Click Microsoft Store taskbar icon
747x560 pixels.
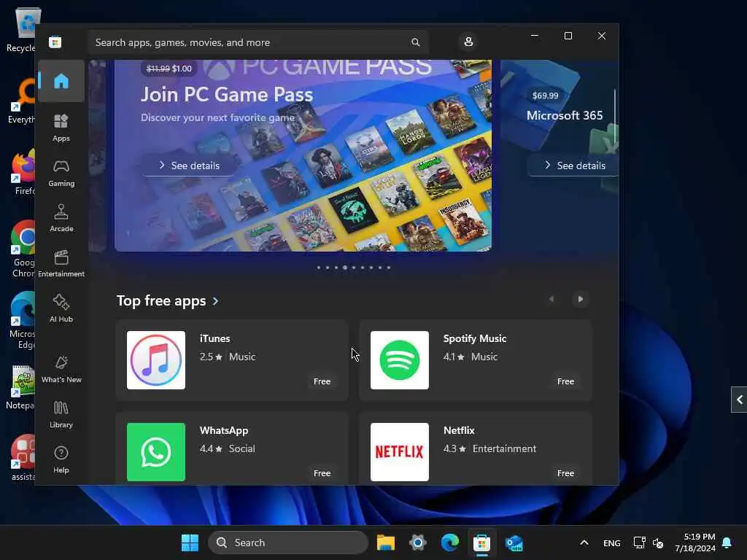point(481,542)
